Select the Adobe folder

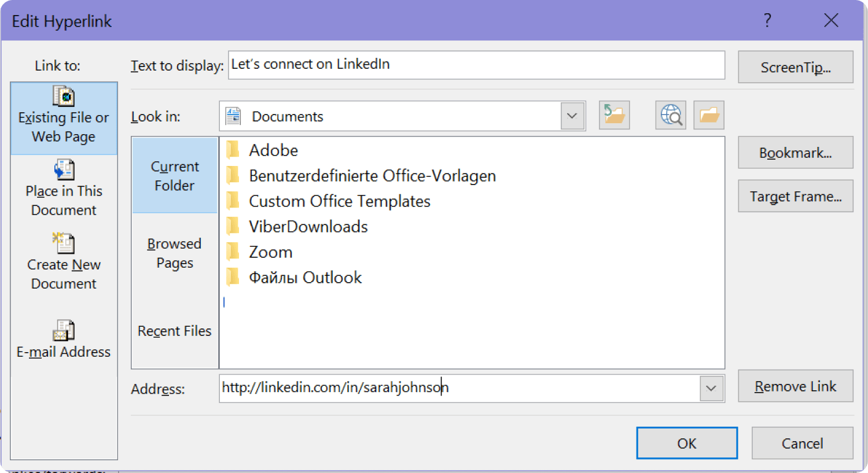262,150
